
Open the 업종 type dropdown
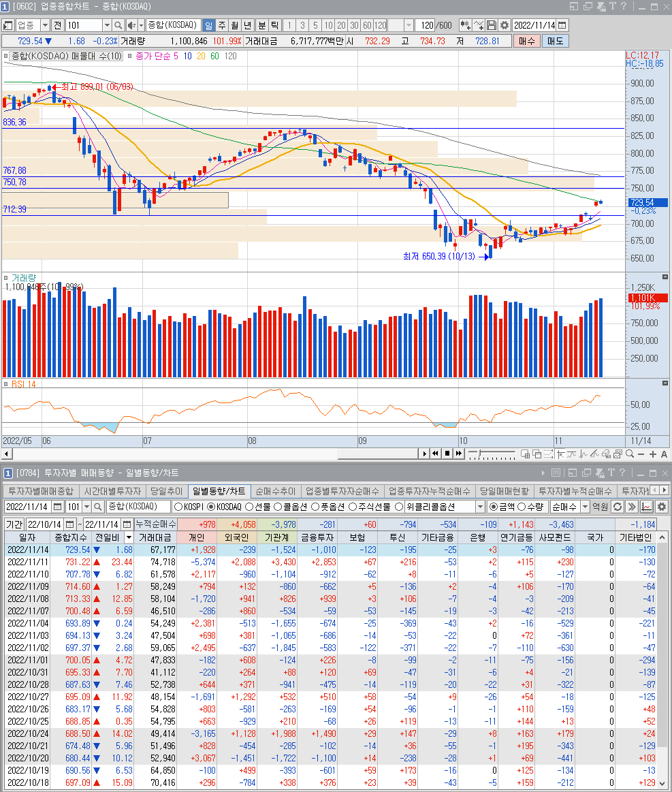[45, 25]
